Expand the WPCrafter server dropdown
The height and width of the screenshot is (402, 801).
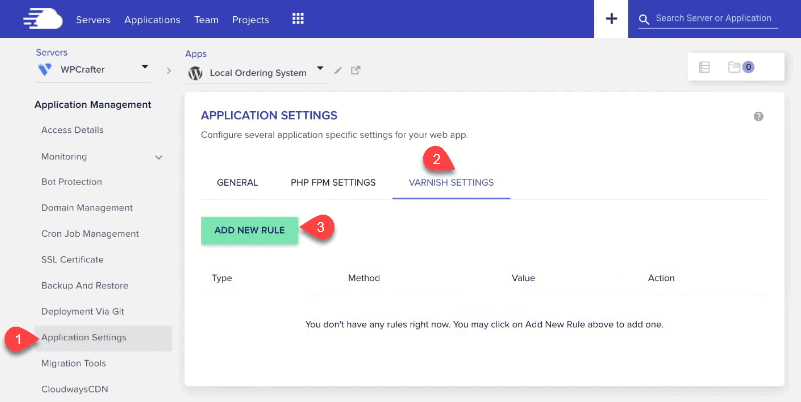tap(144, 67)
